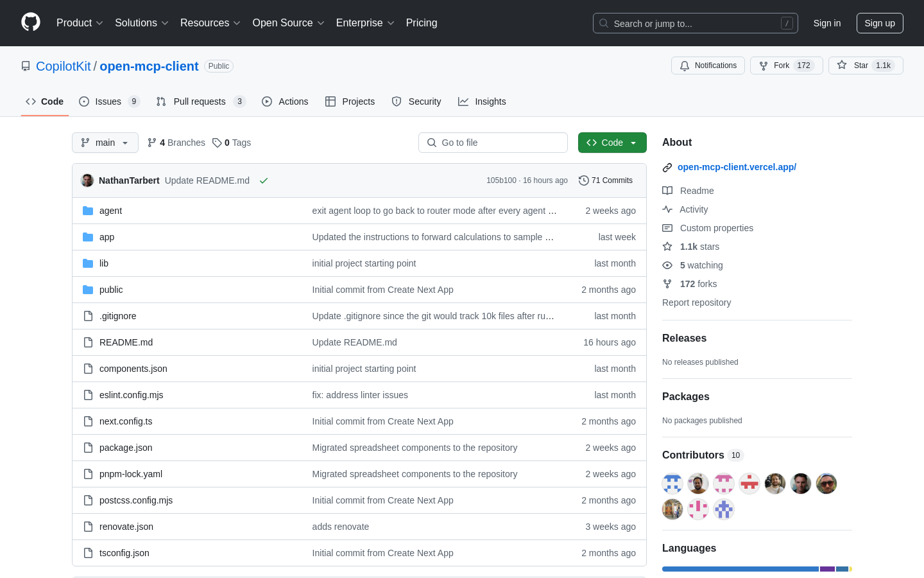
Task: Click the 105b100 commit hash
Action: pyautogui.click(x=501, y=180)
